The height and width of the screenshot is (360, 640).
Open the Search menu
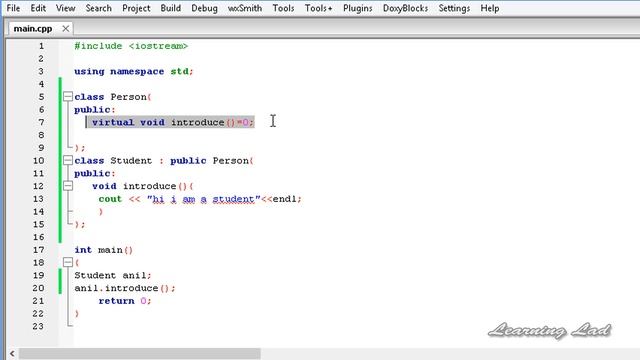[x=98, y=8]
